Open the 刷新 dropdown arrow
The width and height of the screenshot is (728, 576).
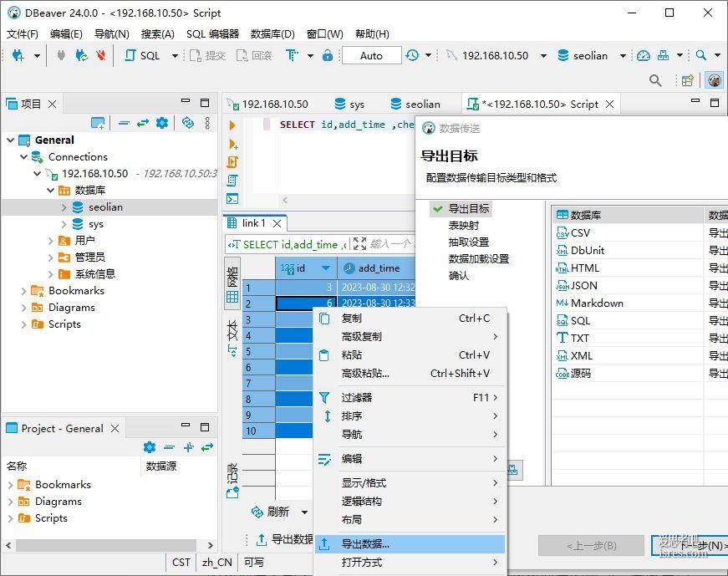click(x=304, y=512)
